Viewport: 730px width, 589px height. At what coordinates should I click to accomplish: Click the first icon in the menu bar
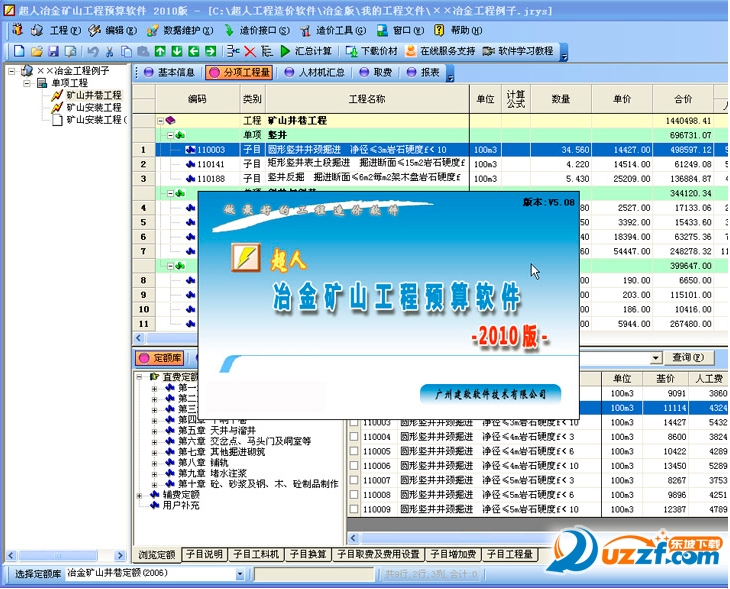click(x=18, y=30)
